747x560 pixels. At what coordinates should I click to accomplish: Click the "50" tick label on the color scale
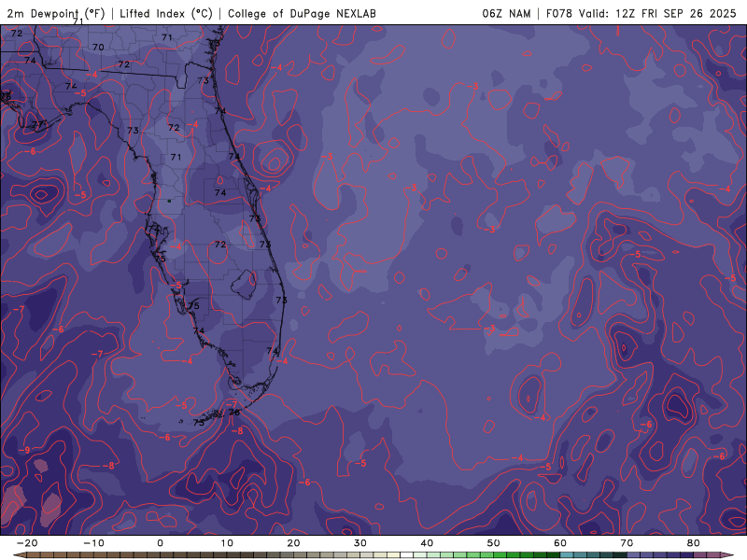point(494,543)
